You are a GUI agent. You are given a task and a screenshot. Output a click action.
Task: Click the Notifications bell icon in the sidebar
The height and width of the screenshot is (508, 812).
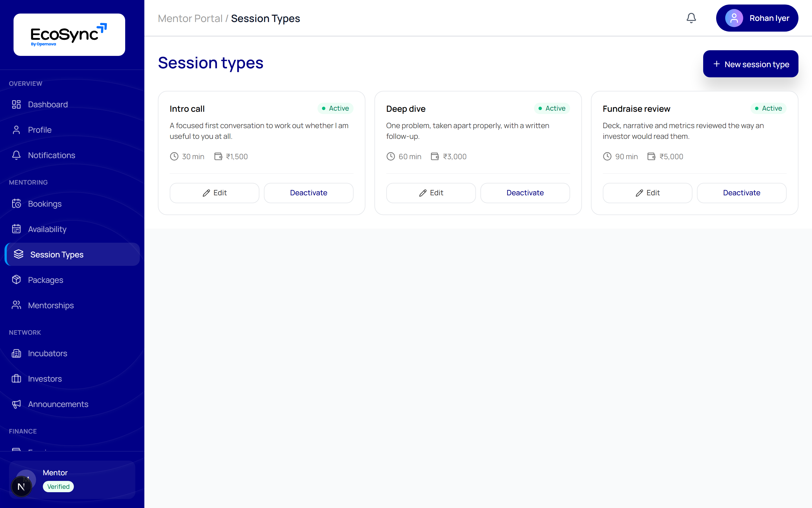[x=16, y=155]
